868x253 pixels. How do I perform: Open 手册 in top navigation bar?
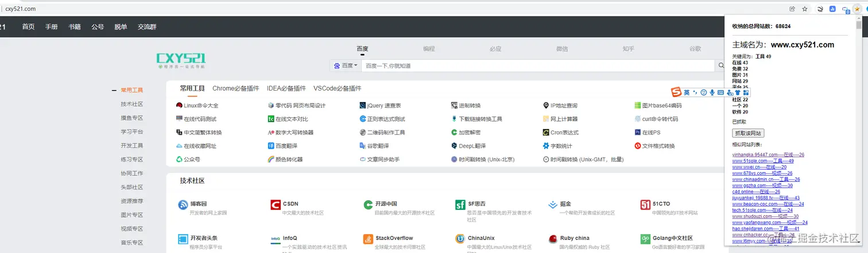point(52,27)
